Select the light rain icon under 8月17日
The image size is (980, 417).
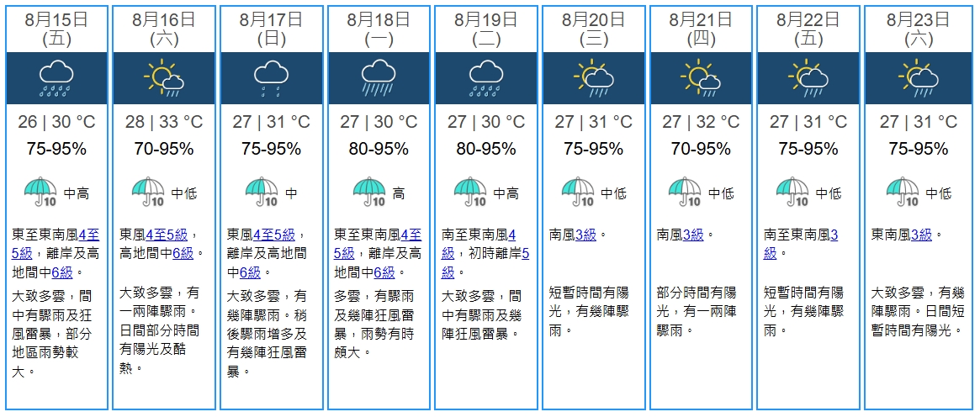click(271, 78)
